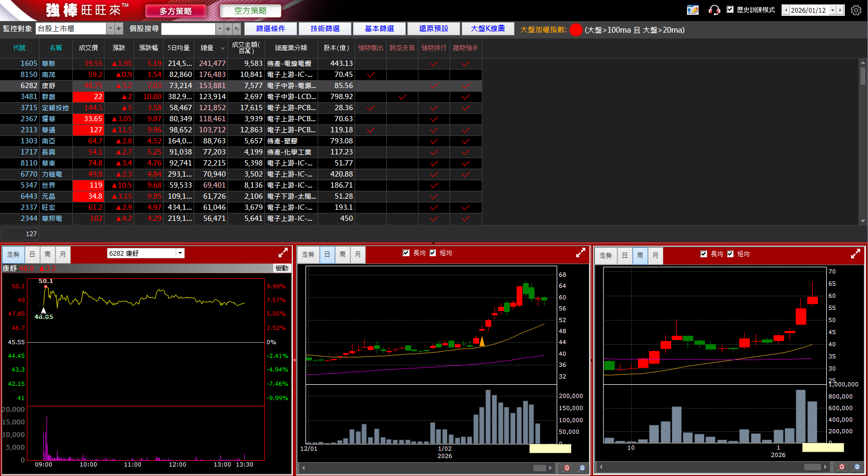Viewport: 868px width, 476px height.
Task: Open the settings gear icon
Action: coord(856,10)
